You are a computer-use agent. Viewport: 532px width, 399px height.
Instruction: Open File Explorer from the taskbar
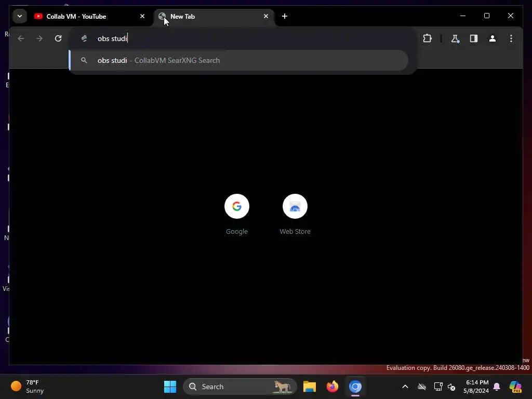(x=310, y=387)
